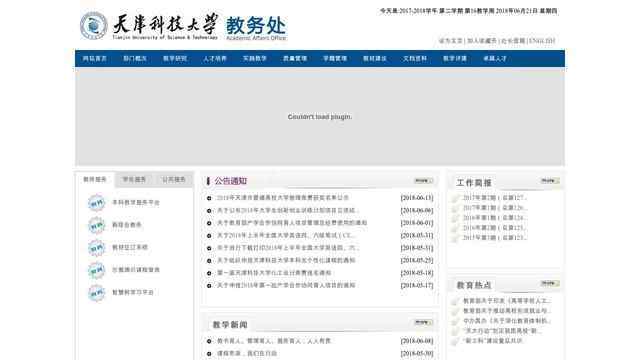Click the "Couldn't load plugin" banner area

(x=320, y=117)
